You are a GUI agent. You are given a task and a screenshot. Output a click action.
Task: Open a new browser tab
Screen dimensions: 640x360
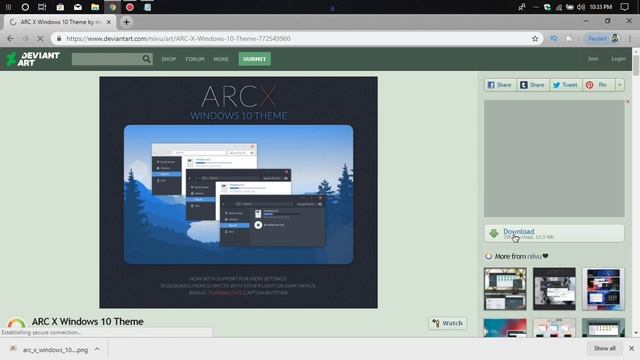pos(127,22)
